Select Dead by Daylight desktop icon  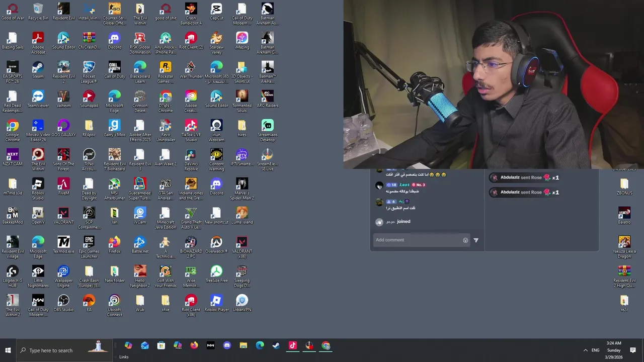click(x=89, y=189)
